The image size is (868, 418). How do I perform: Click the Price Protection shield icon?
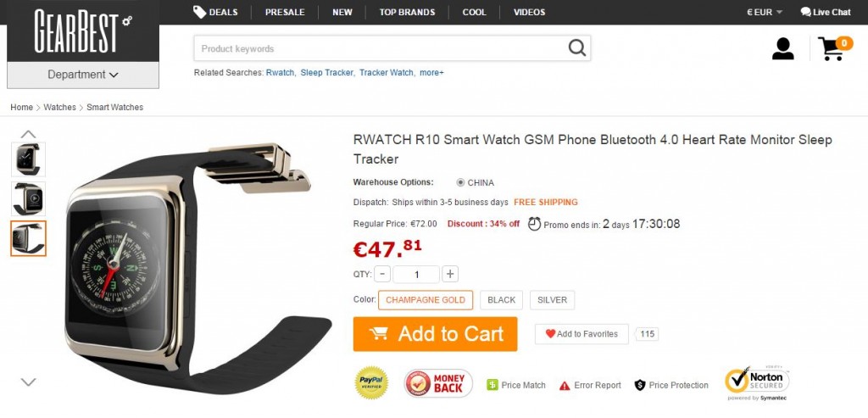tap(640, 385)
